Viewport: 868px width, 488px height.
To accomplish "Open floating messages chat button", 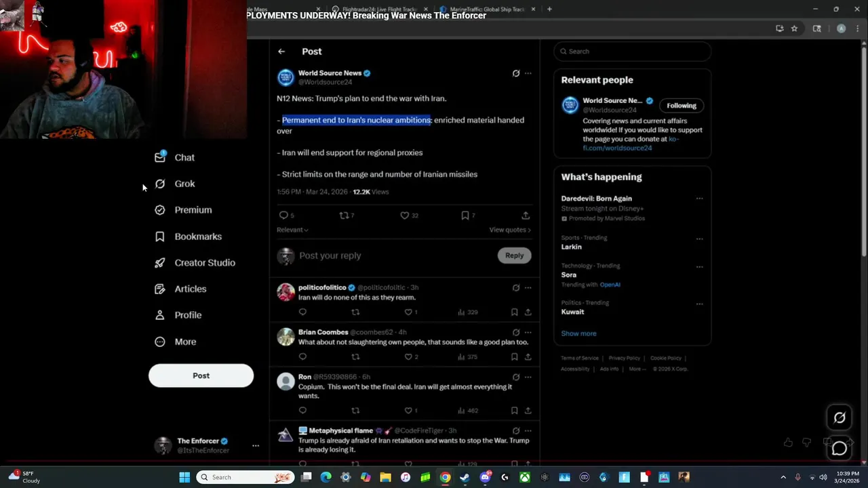I will coord(840,448).
